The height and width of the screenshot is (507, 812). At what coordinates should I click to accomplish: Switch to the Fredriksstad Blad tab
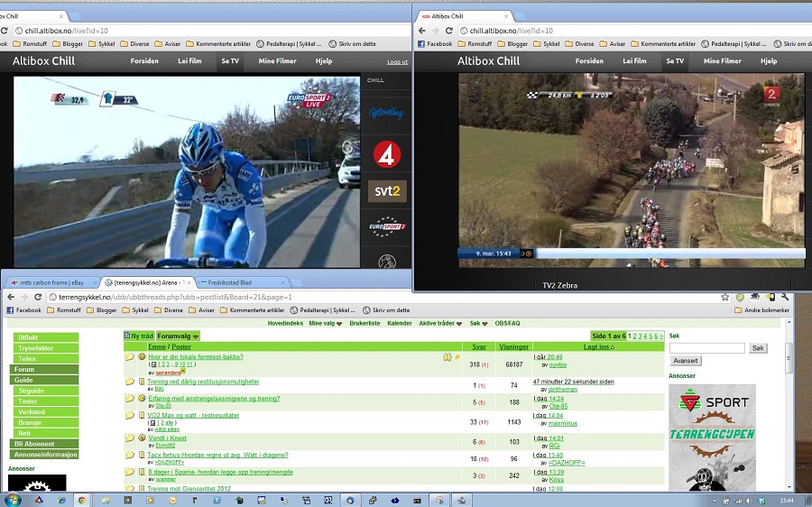point(241,282)
